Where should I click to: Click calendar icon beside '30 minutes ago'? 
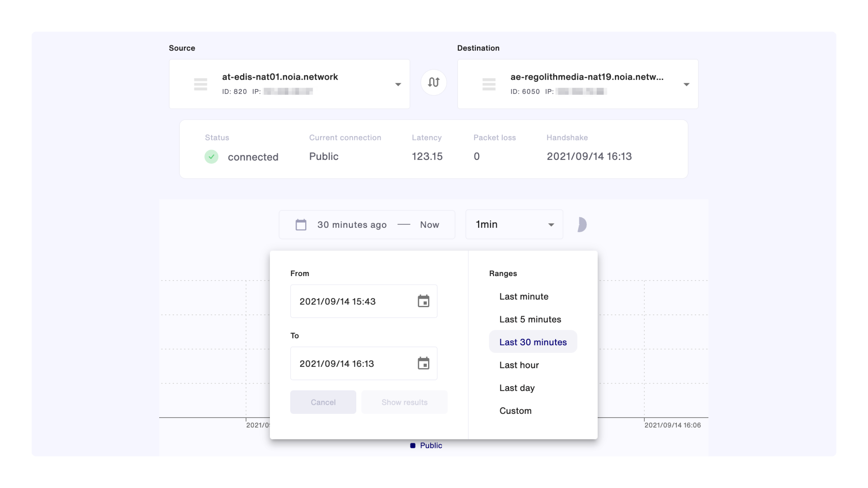(x=301, y=225)
